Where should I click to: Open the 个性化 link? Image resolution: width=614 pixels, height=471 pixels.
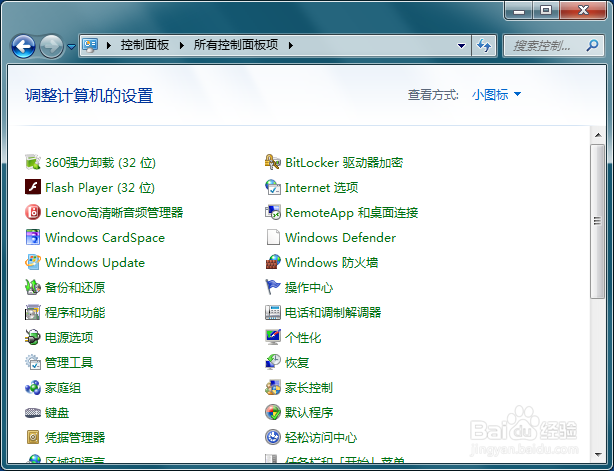pyautogui.click(x=303, y=337)
